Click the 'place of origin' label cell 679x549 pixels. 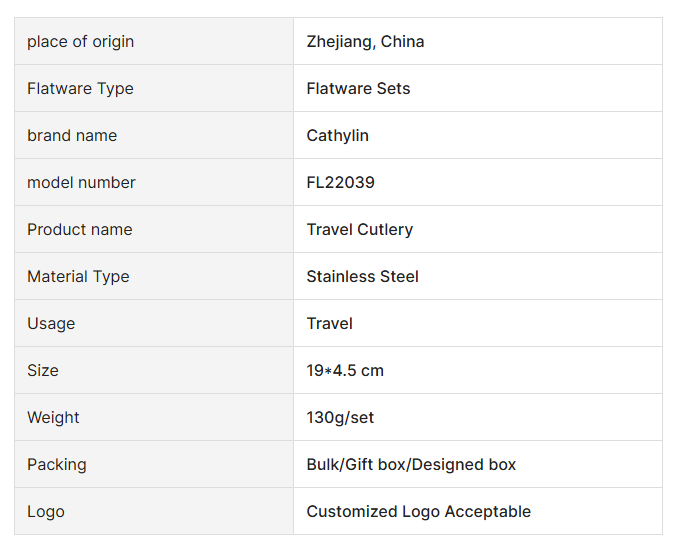point(80,42)
